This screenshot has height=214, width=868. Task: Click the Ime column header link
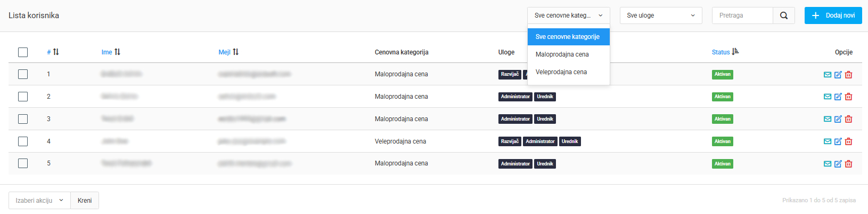107,52
